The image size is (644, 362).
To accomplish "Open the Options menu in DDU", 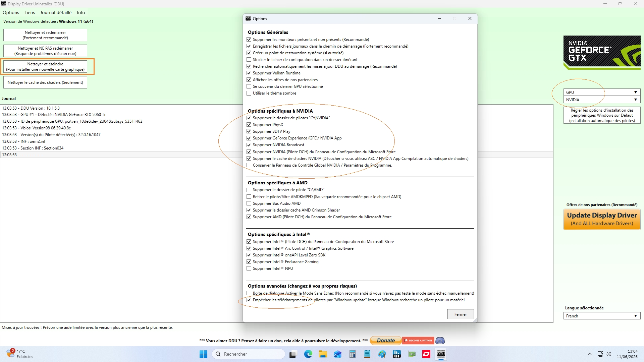I will click(11, 12).
